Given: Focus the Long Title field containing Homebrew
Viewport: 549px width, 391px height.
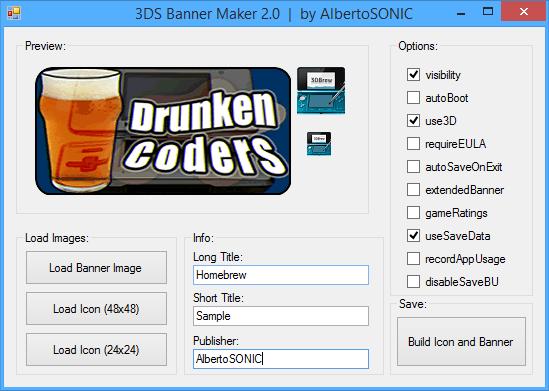Looking at the screenshot, I should click(x=281, y=275).
